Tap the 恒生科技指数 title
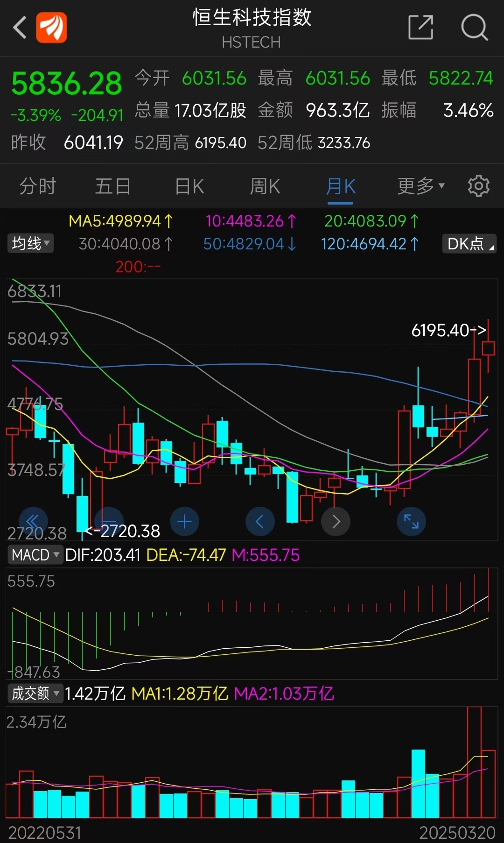The image size is (504, 843). [x=252, y=18]
